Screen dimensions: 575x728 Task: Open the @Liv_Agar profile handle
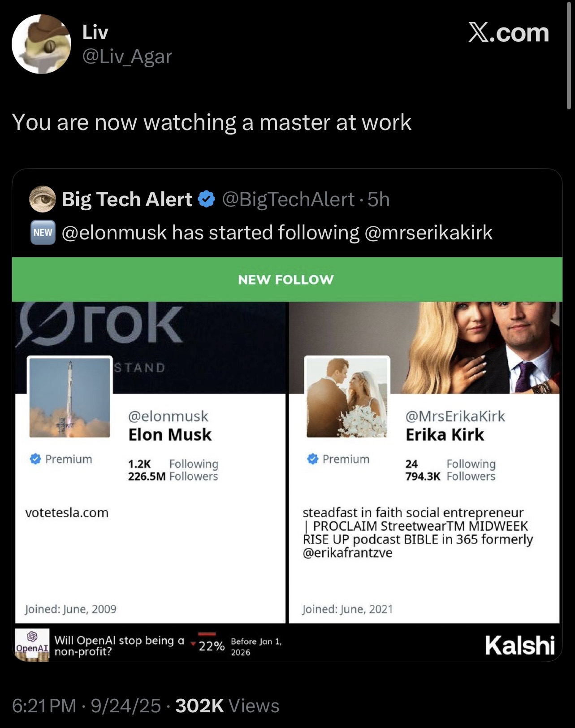127,56
